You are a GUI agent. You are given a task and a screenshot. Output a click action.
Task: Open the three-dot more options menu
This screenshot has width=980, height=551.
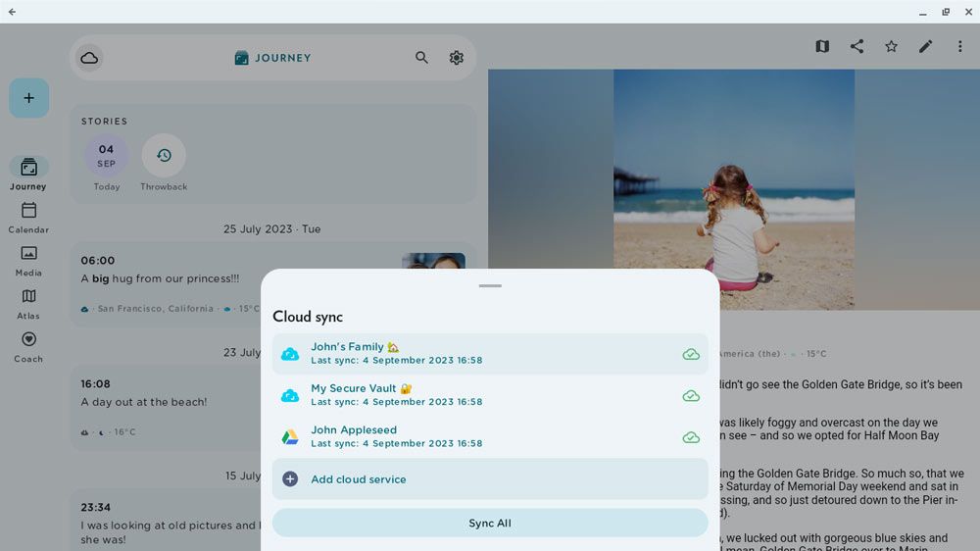[x=960, y=46]
